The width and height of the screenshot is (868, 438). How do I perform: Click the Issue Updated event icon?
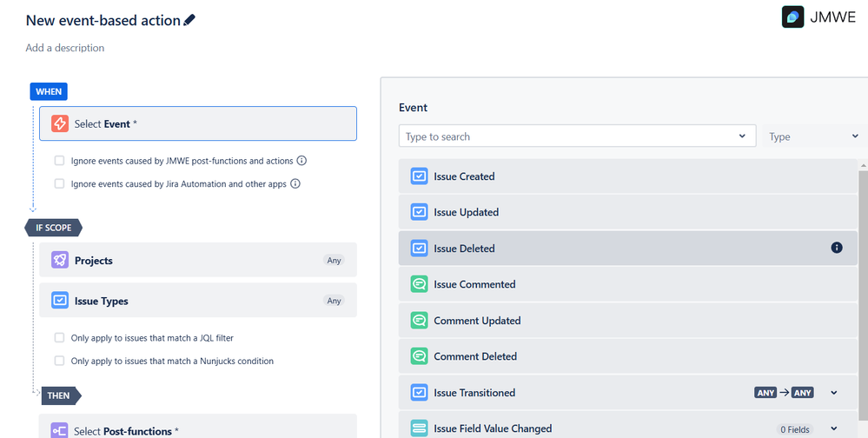click(x=419, y=212)
